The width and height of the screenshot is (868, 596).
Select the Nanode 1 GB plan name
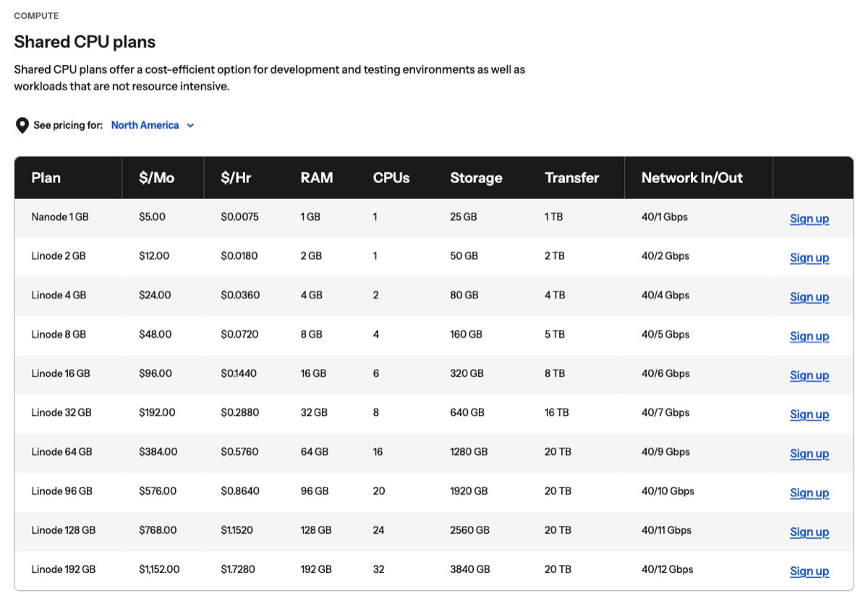click(60, 216)
